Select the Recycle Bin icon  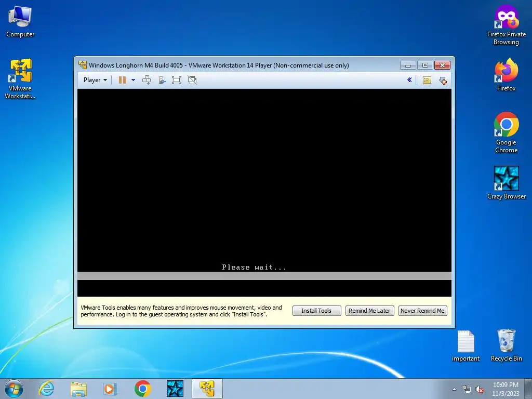point(506,345)
